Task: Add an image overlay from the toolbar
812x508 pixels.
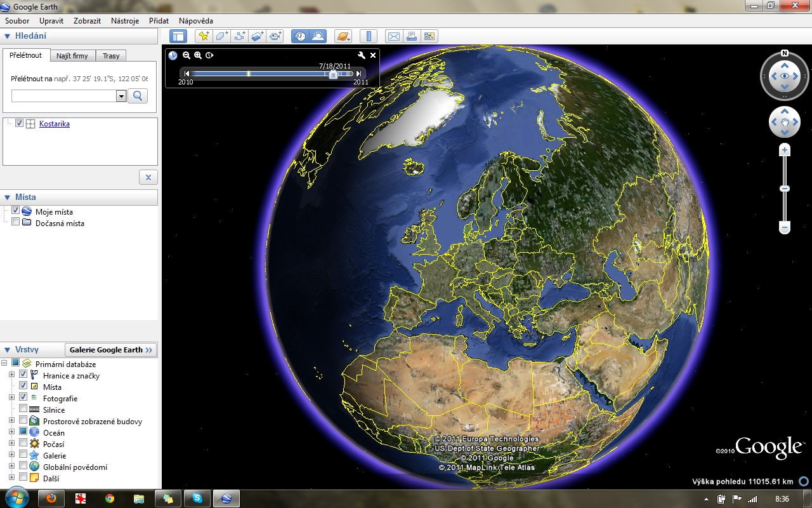Action: click(257, 36)
